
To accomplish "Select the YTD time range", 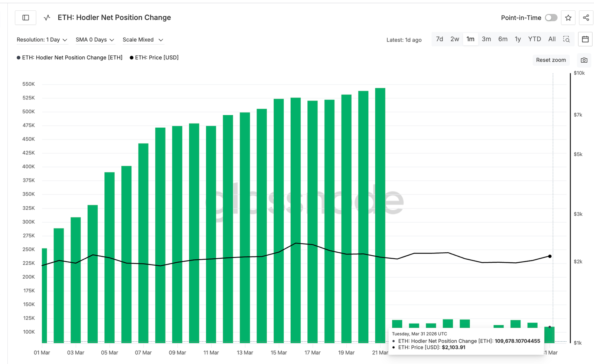I will point(534,39).
